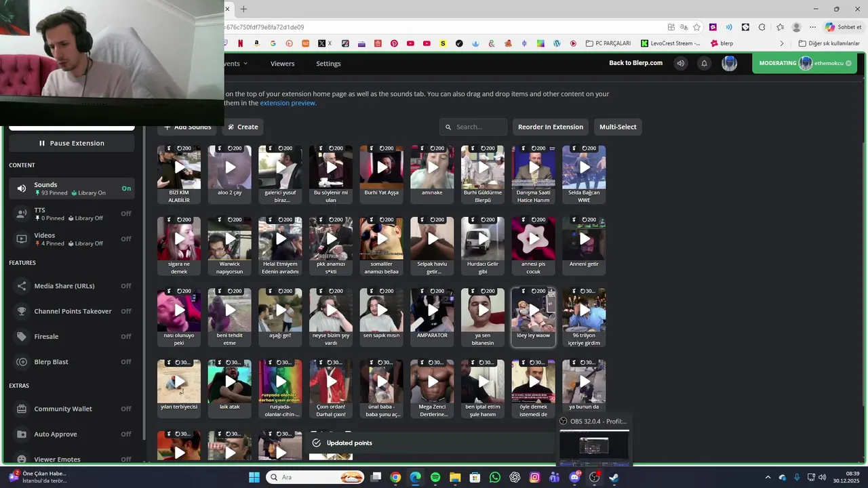Play the Danışma Saati Hatice Hanım sound
The height and width of the screenshot is (488, 868).
click(x=534, y=167)
